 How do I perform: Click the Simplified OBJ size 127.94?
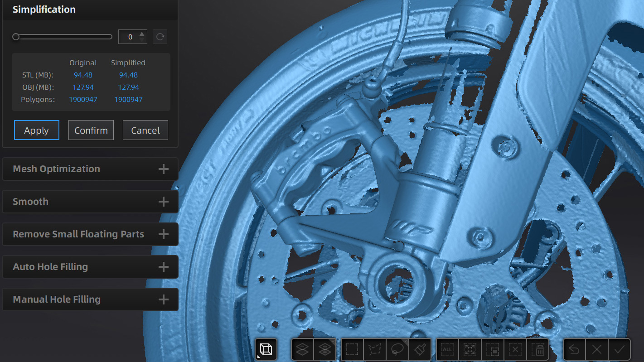[128, 87]
